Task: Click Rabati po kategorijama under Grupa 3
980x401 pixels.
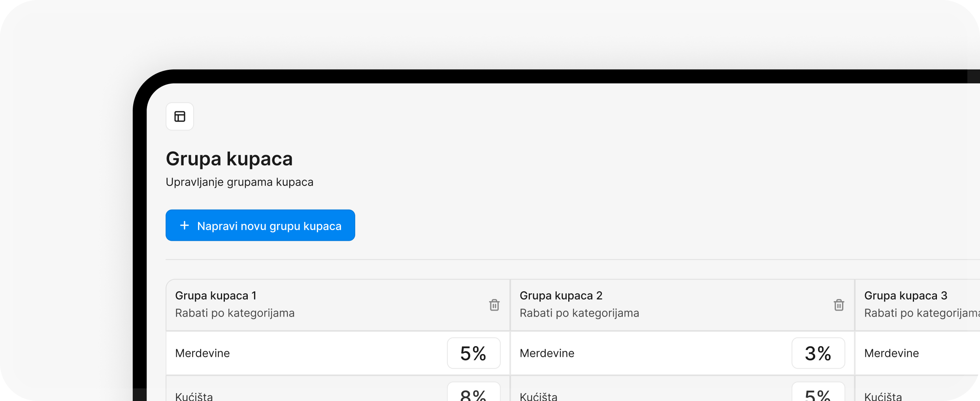Action: coord(922,313)
